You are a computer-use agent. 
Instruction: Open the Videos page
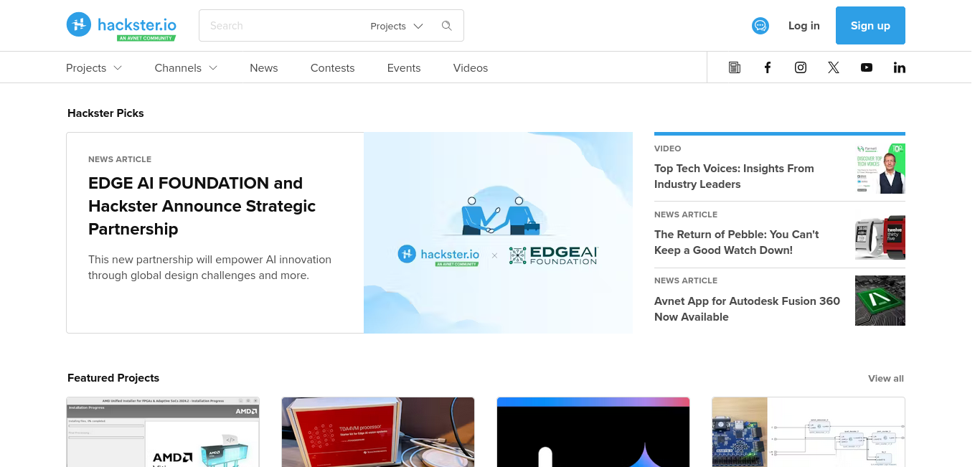[x=471, y=68]
